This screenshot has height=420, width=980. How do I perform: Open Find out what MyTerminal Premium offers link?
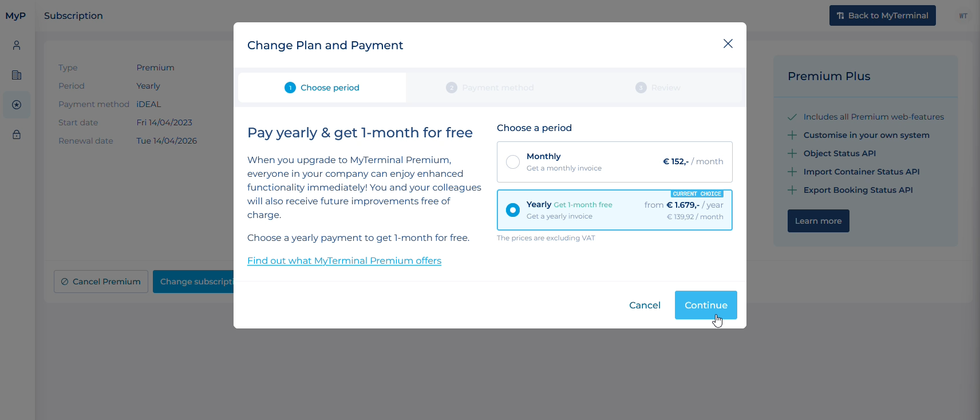344,260
